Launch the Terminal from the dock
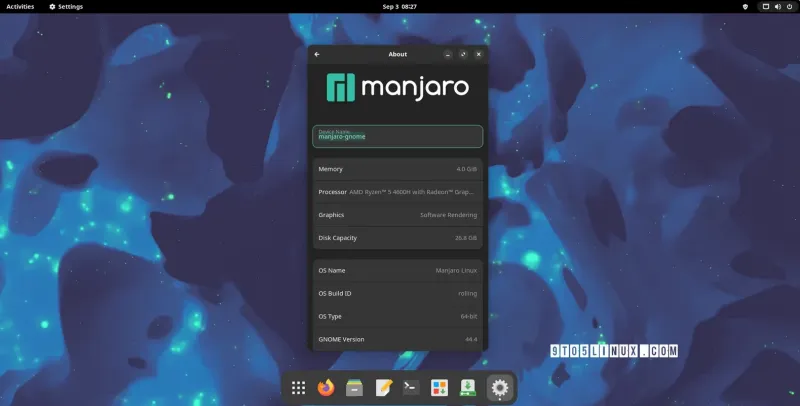Screen dimensions: 800x406 (x=410, y=388)
